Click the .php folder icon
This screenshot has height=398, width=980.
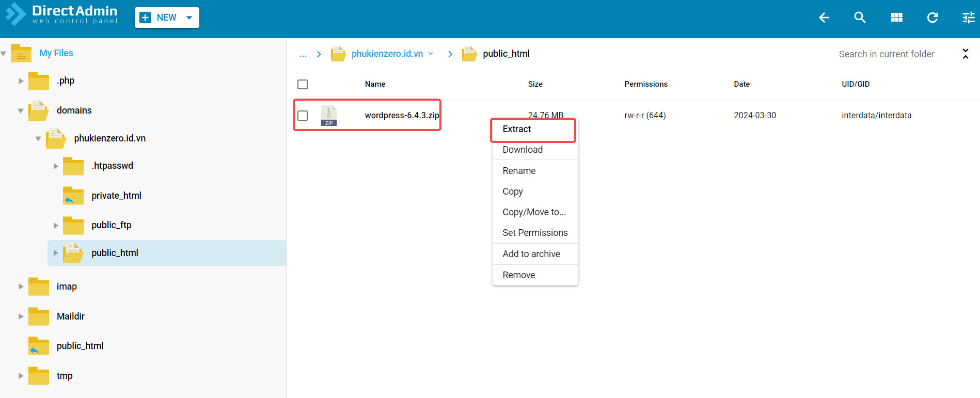pos(39,81)
